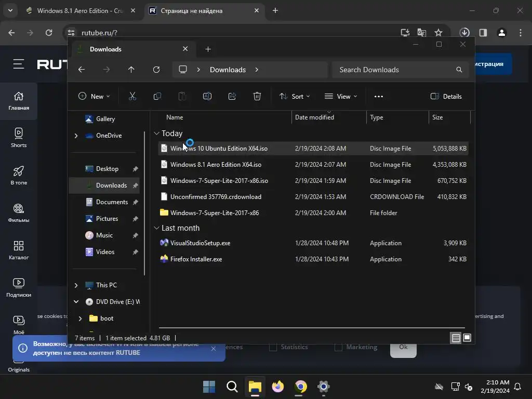
Task: Open Chrome profile icon
Action: click(502, 33)
